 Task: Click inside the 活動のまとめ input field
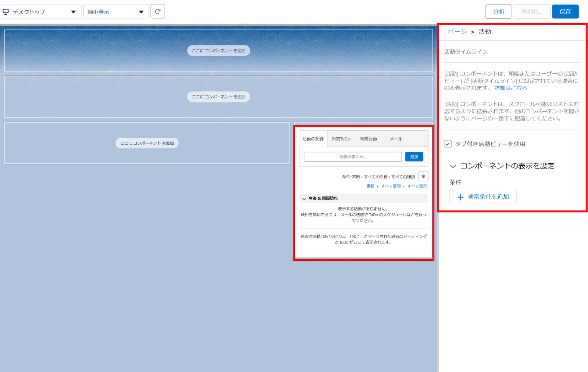tap(352, 156)
